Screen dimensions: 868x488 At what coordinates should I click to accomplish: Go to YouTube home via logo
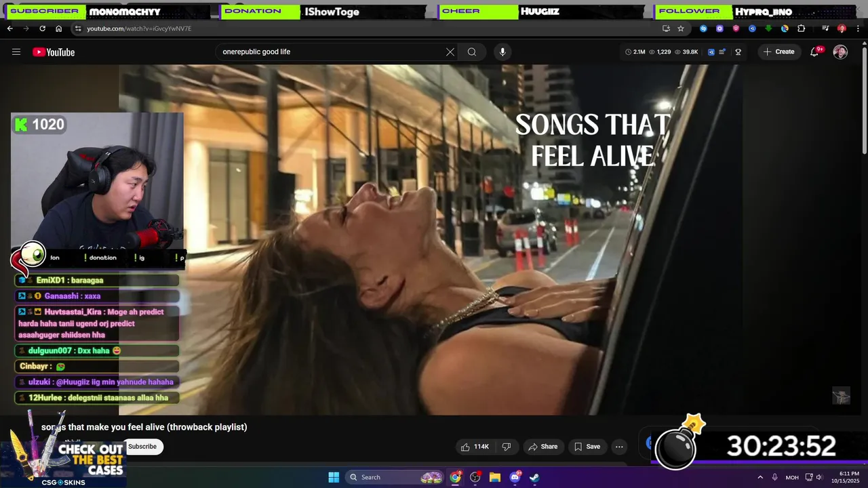tap(54, 52)
